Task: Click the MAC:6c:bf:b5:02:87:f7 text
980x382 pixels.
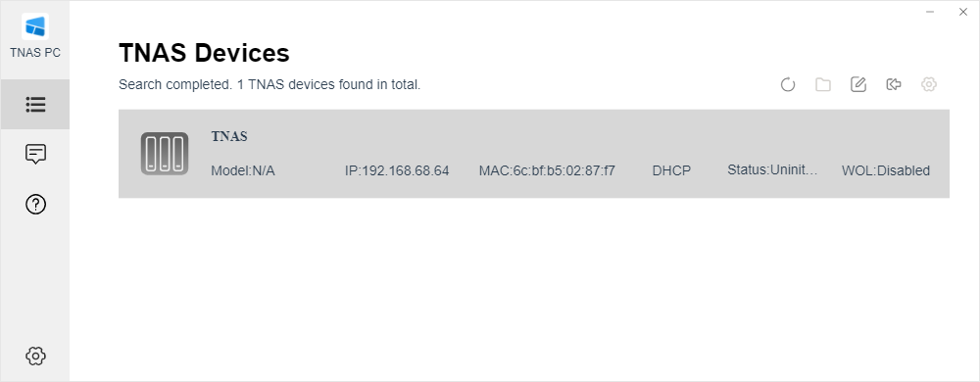Action: coord(547,170)
